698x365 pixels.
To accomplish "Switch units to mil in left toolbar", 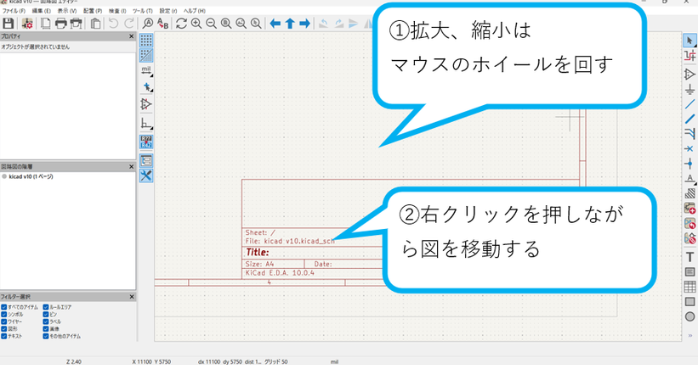I will tap(146, 70).
